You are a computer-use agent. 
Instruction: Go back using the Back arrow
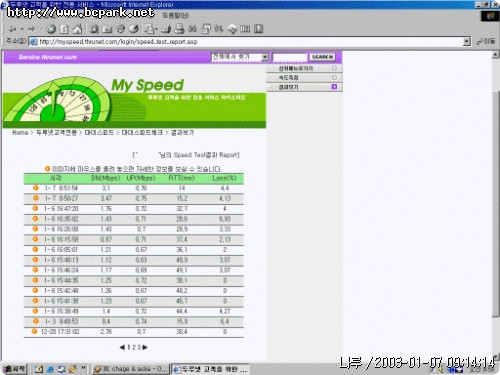[12, 29]
